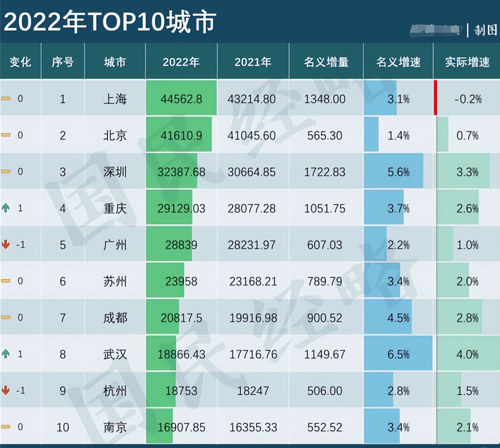500x448 pixels.
Task: Click the 2022年 column header
Action: (182, 61)
